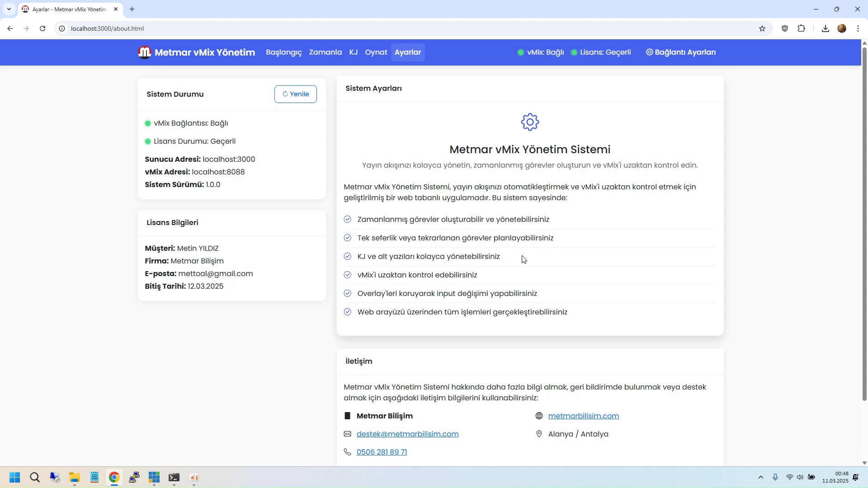Open the metmarbilisim.com website link
Image resolution: width=868 pixels, height=488 pixels.
coord(584,416)
